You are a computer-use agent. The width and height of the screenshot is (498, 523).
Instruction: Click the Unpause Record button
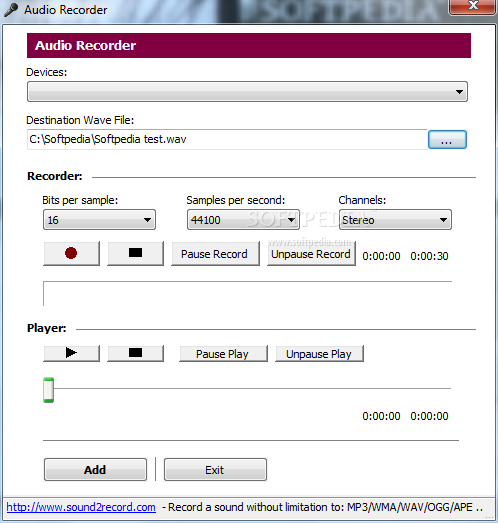[311, 254]
